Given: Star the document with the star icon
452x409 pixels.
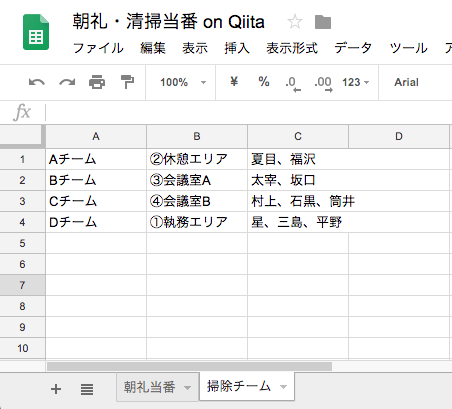Looking at the screenshot, I should [295, 22].
